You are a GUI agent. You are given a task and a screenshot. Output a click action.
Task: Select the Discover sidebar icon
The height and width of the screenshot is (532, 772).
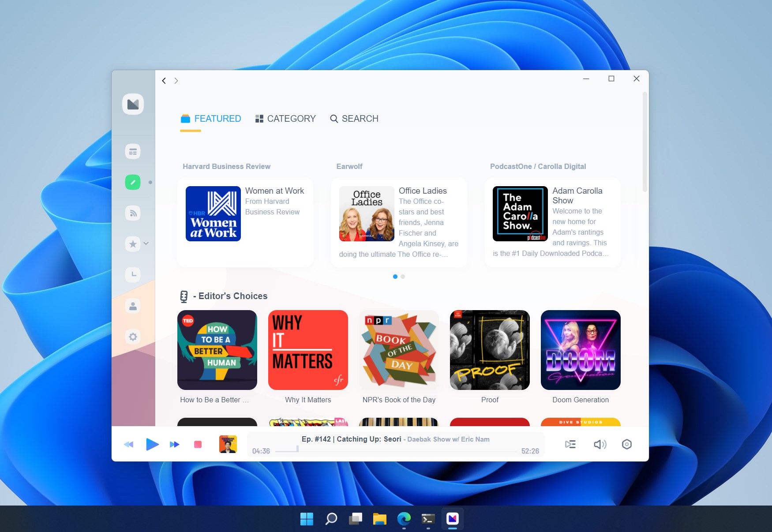tap(133, 182)
